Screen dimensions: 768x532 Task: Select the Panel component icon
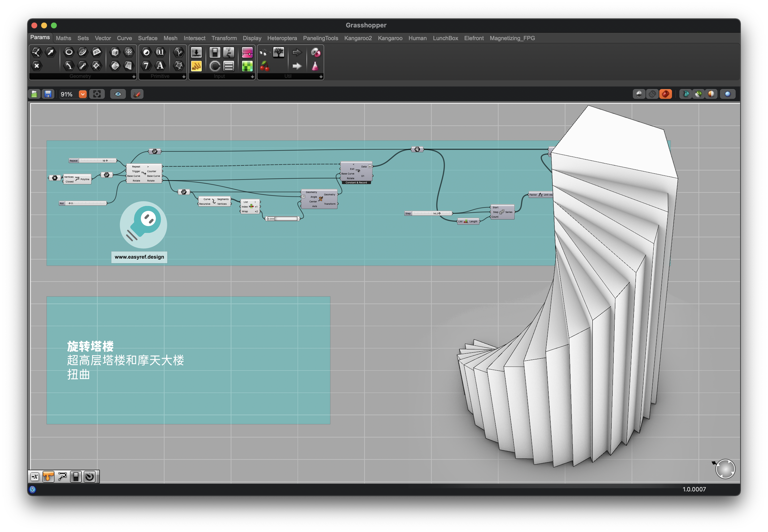[x=196, y=66]
